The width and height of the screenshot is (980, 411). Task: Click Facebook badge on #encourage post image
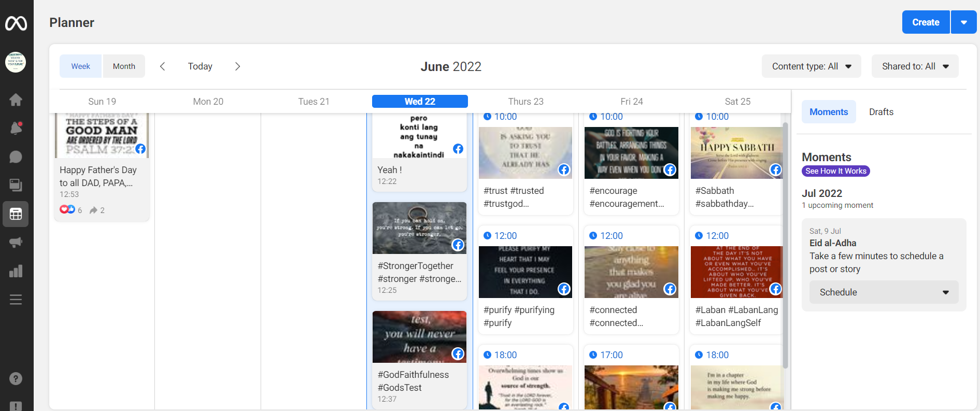[x=670, y=169]
